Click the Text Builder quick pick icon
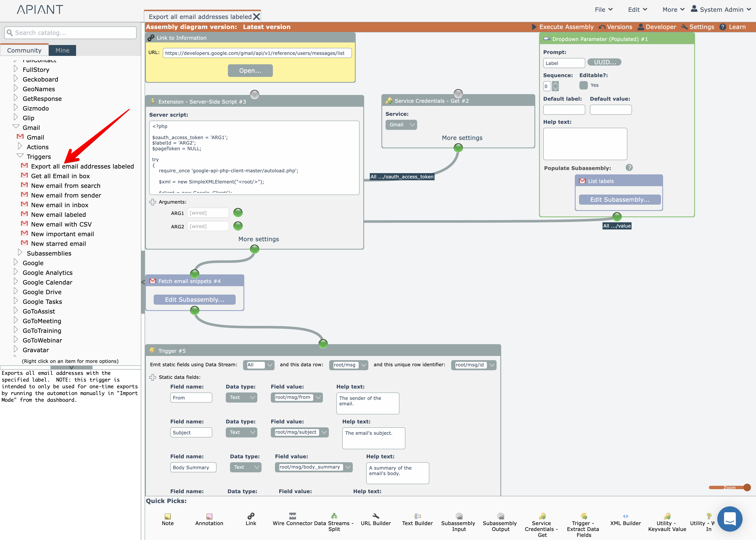This screenshot has height=540, width=756. tap(417, 516)
